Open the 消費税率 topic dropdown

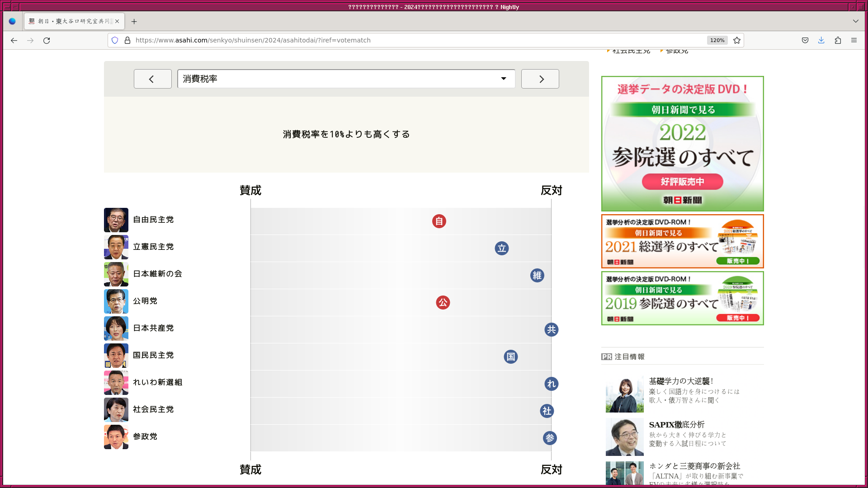click(x=346, y=79)
